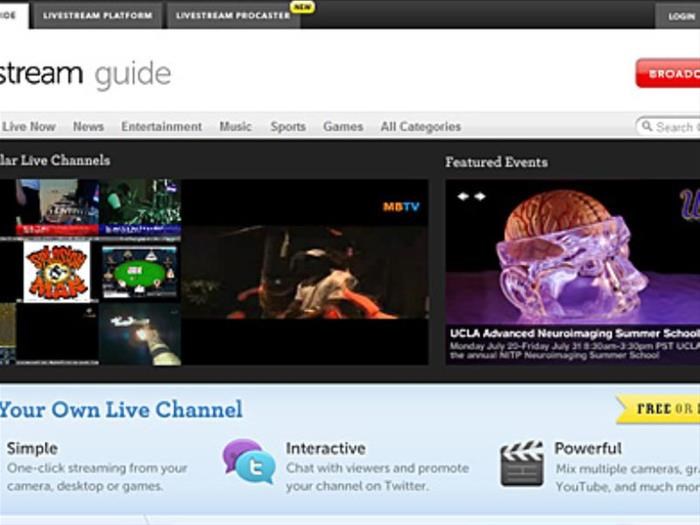Select the Music category

pos(235,127)
